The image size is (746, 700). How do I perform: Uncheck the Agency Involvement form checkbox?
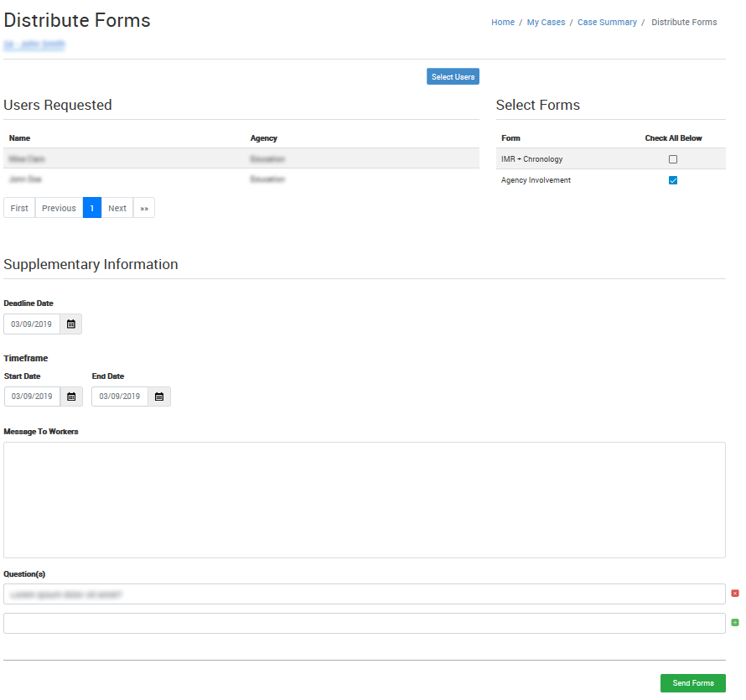(x=673, y=180)
